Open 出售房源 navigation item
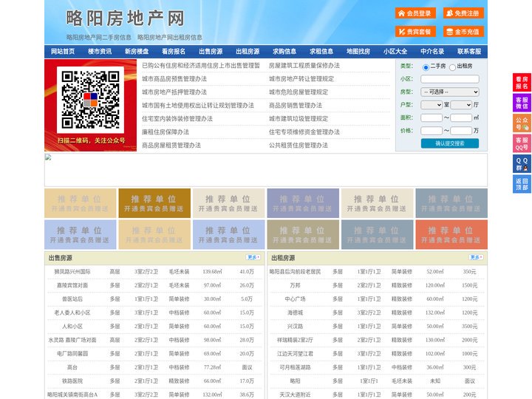 click(x=211, y=52)
